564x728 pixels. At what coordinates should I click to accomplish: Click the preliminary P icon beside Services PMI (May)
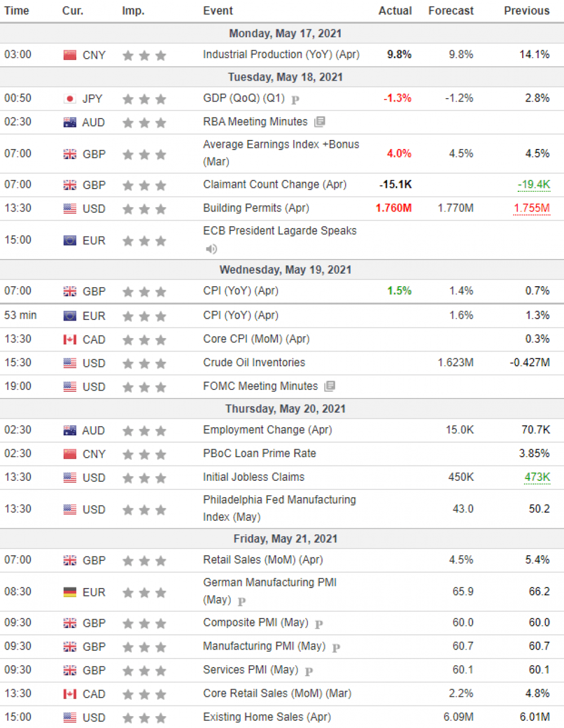pos(309,672)
